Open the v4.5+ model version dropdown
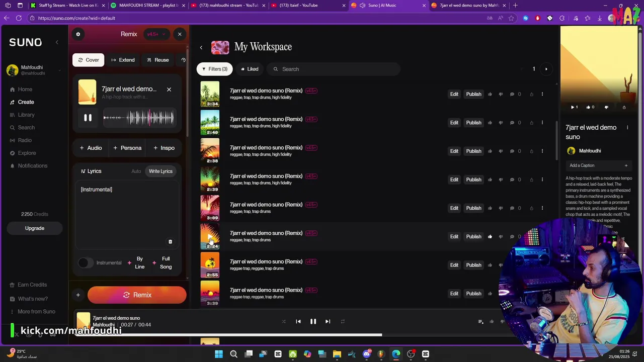Image resolution: width=644 pixels, height=362 pixels. click(156, 34)
